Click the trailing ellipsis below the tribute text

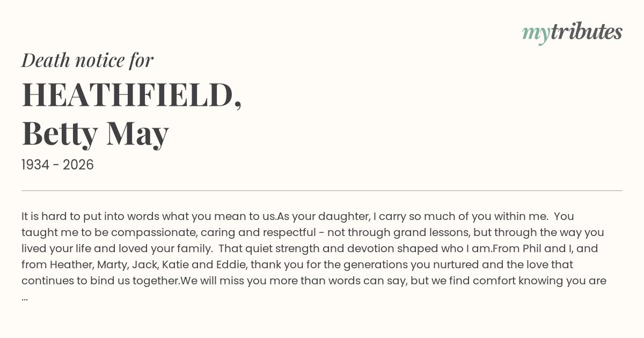[25, 297]
